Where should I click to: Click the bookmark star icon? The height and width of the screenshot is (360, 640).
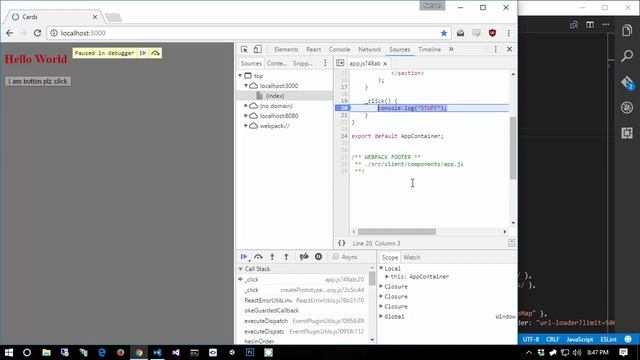(444, 33)
